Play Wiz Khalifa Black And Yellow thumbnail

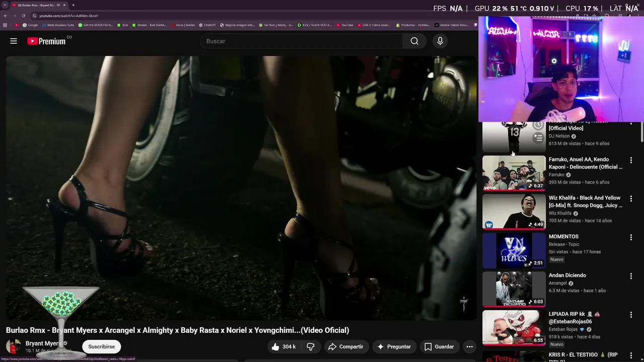(x=514, y=212)
